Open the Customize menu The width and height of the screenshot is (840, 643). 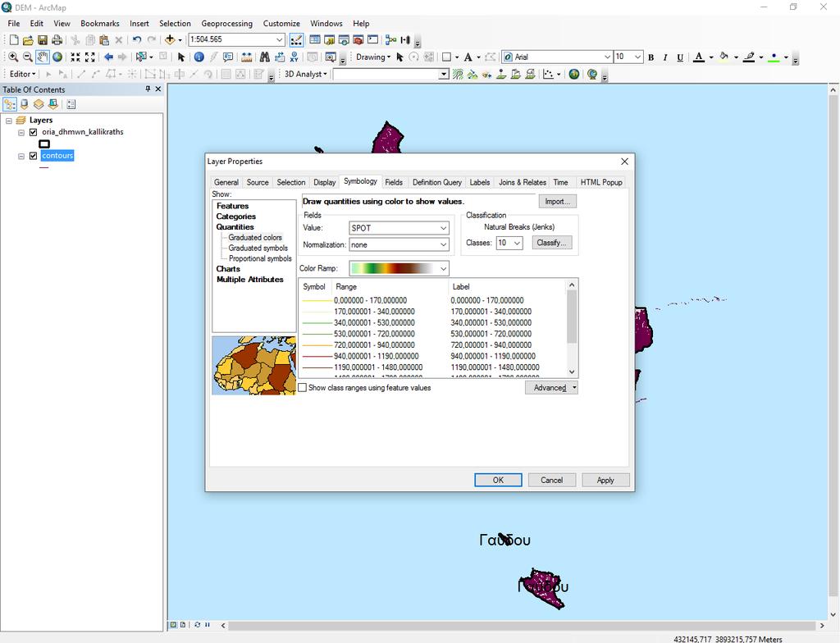[281, 24]
